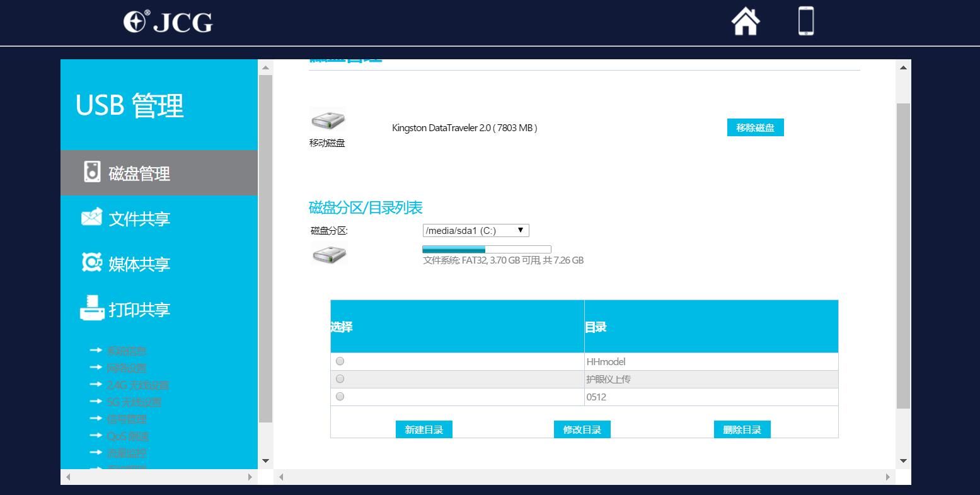Click sidebar horizontal scrollbar right arrow
980x495 pixels.
pos(250,477)
